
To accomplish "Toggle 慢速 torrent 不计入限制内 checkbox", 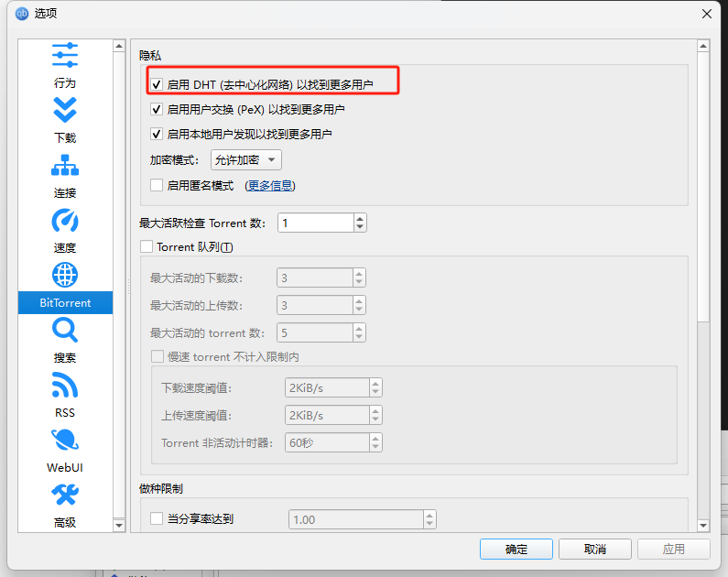I will (x=158, y=356).
